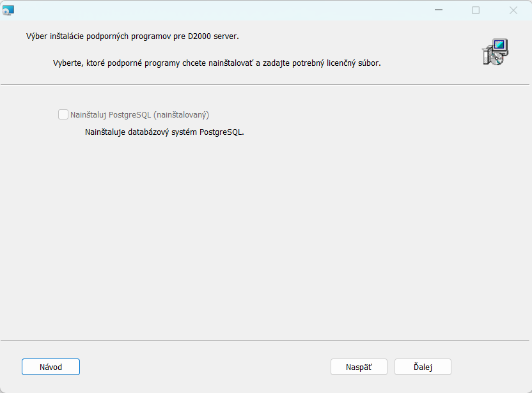Click the words 'licenčný súbor' in the instructions
Screen dimensions: 532x393
click(x=353, y=64)
